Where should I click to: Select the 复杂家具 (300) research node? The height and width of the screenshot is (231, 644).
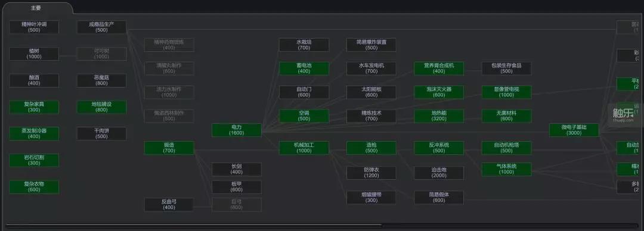[34, 107]
